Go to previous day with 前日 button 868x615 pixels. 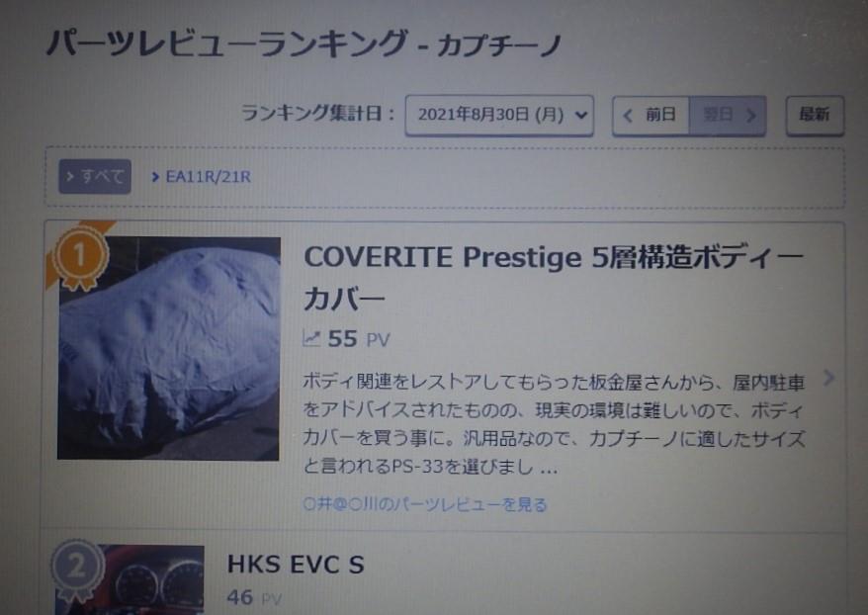click(651, 115)
